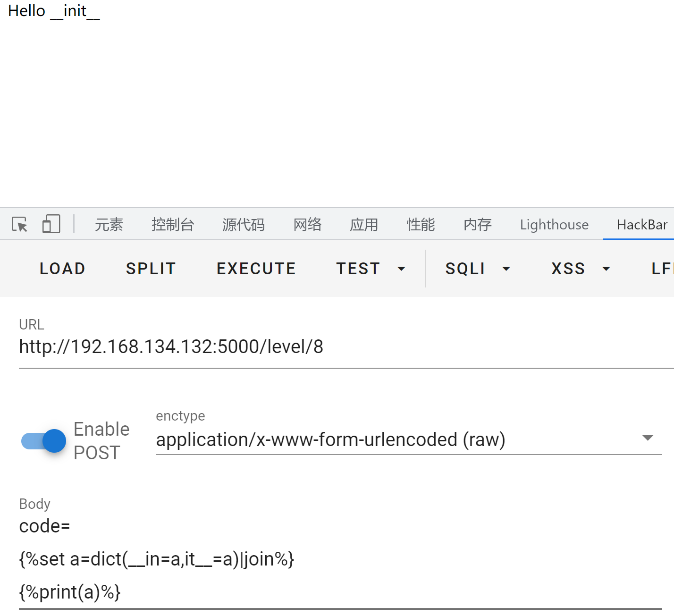Click the SPLIT button in HackBar
Image resolution: width=674 pixels, height=616 pixels.
point(151,269)
